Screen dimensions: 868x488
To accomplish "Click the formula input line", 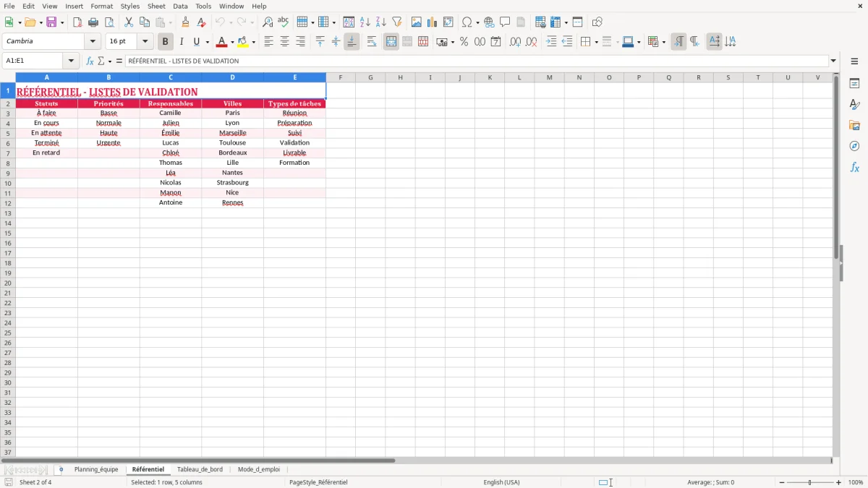I will [477, 61].
